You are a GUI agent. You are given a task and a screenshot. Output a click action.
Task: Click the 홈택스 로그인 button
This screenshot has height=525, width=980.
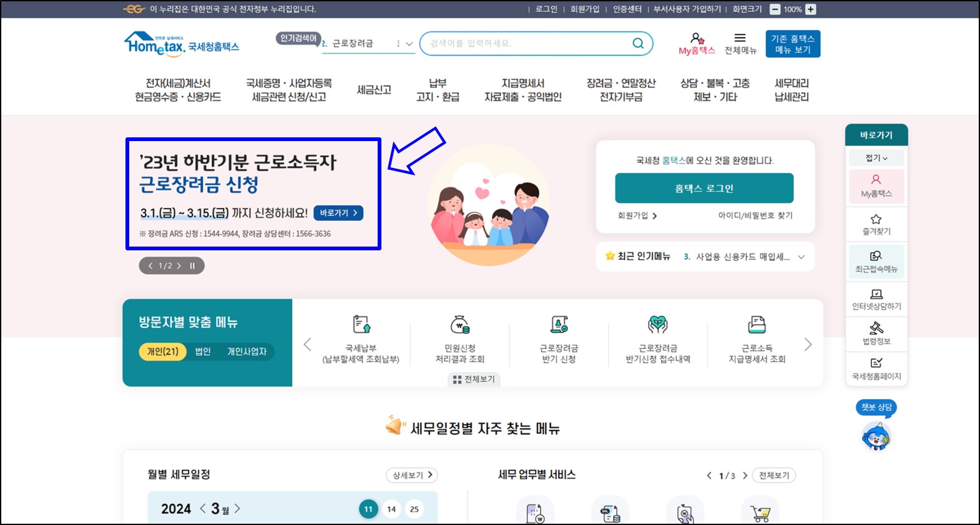tap(704, 188)
